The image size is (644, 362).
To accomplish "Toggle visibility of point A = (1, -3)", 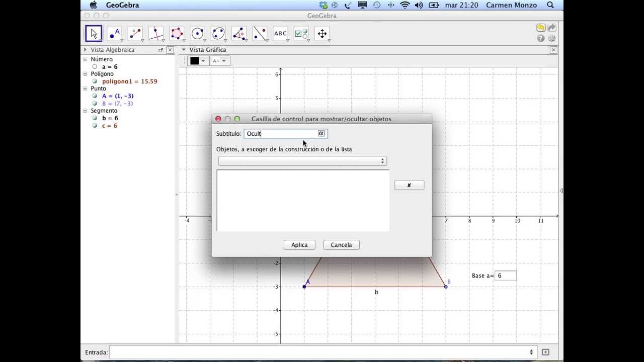I will [95, 96].
